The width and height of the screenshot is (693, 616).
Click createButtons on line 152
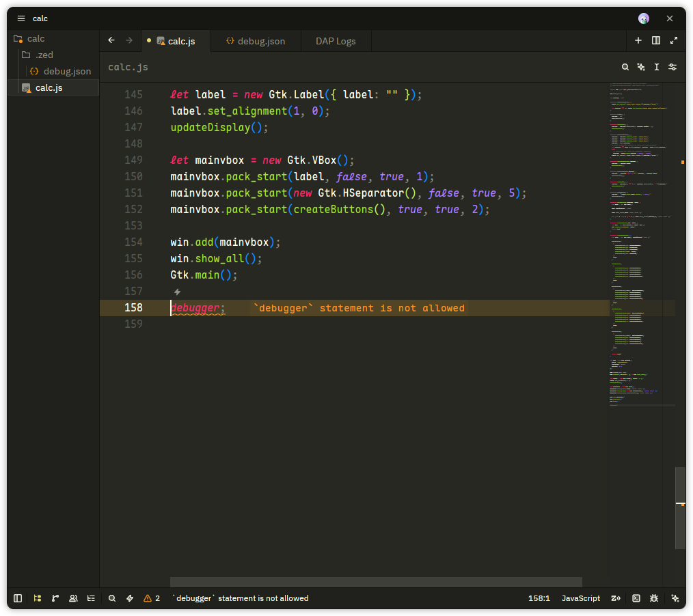pyautogui.click(x=334, y=209)
